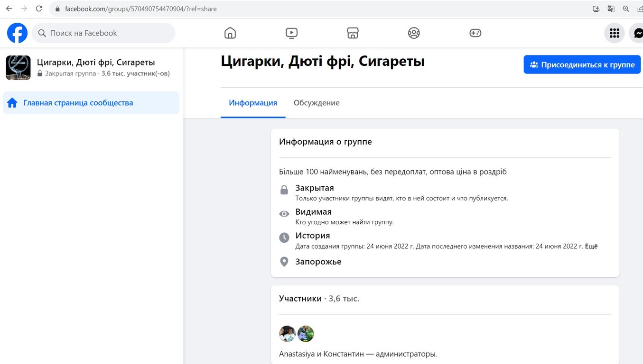This screenshot has height=364, width=643.
Task: Open the Watch video icon
Action: click(291, 33)
